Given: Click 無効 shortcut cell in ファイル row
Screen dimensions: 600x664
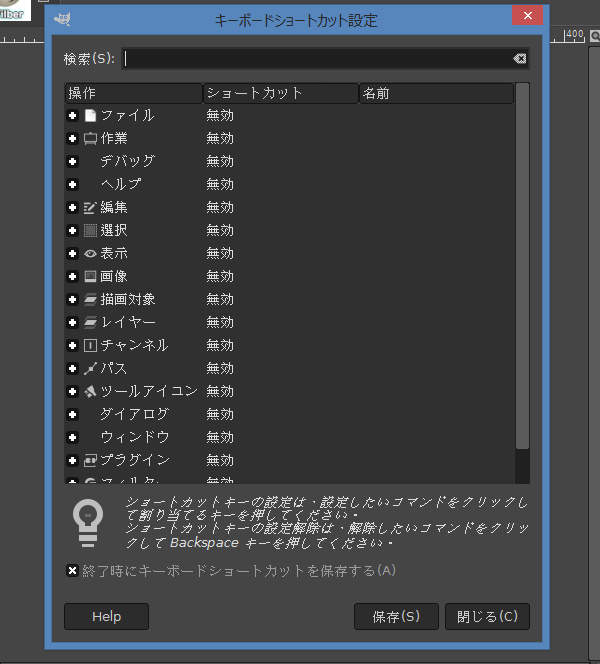Looking at the screenshot, I should point(220,115).
